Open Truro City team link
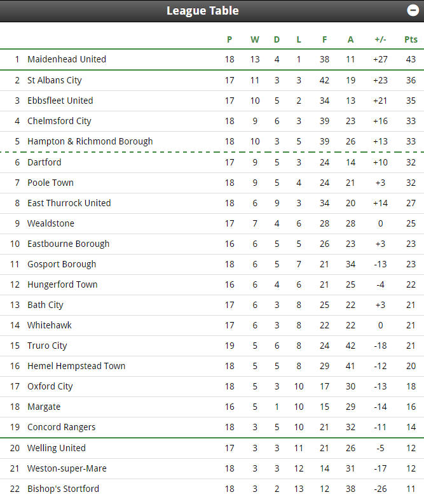This screenshot has width=424, height=504. pos(47,346)
